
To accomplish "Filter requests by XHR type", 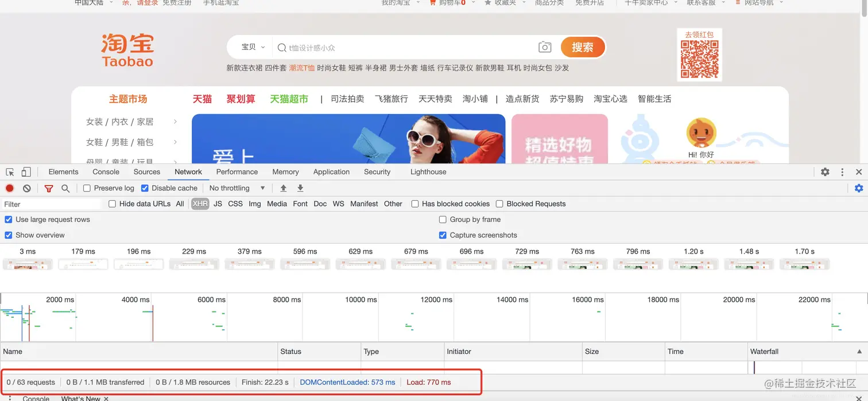I will [200, 204].
